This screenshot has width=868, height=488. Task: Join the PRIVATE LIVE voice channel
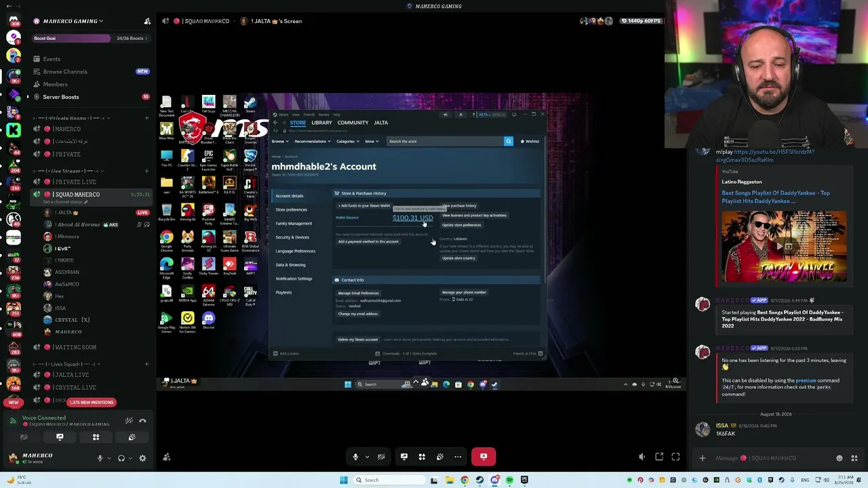[75, 182]
